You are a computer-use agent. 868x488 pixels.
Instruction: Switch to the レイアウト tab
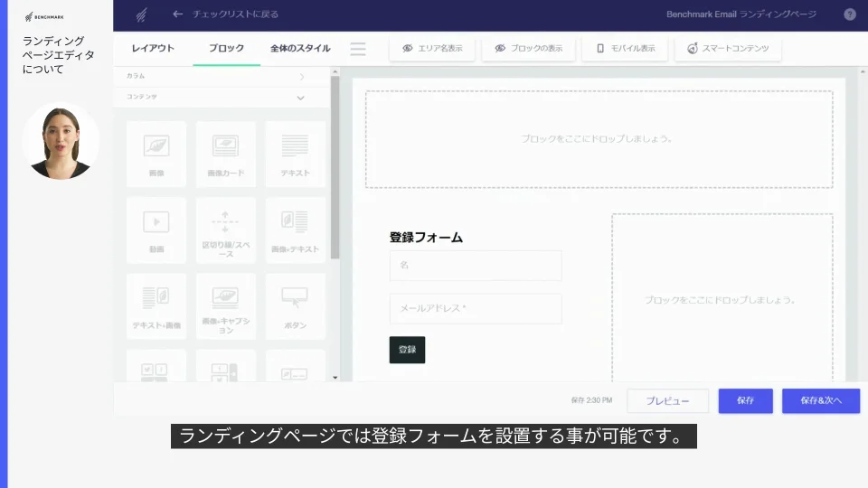tap(153, 49)
